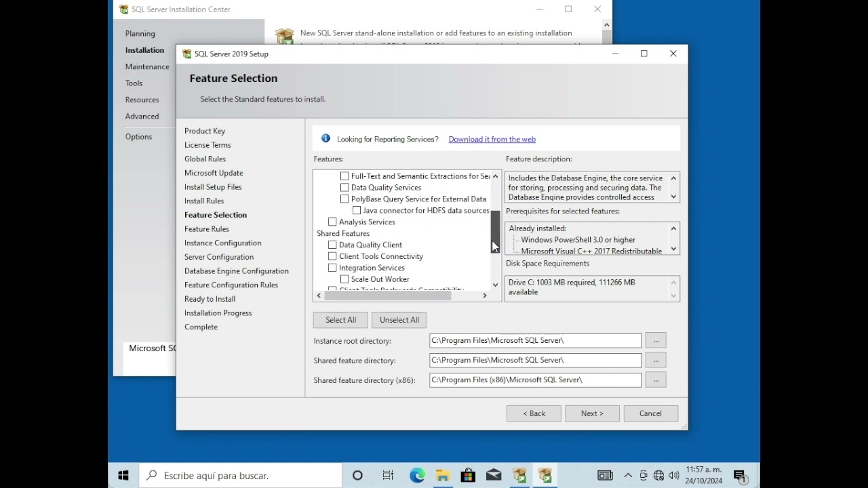Check Client Tools Connectivity feature
This screenshot has height=488, width=868.
tap(332, 256)
